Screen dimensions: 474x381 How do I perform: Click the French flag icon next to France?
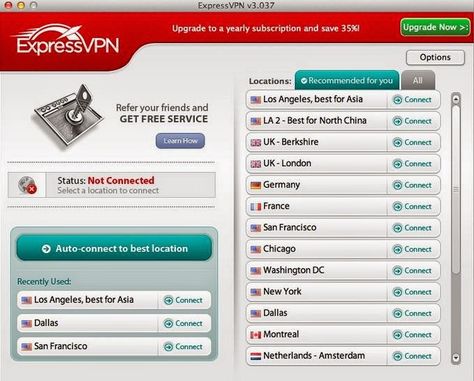[x=256, y=207]
